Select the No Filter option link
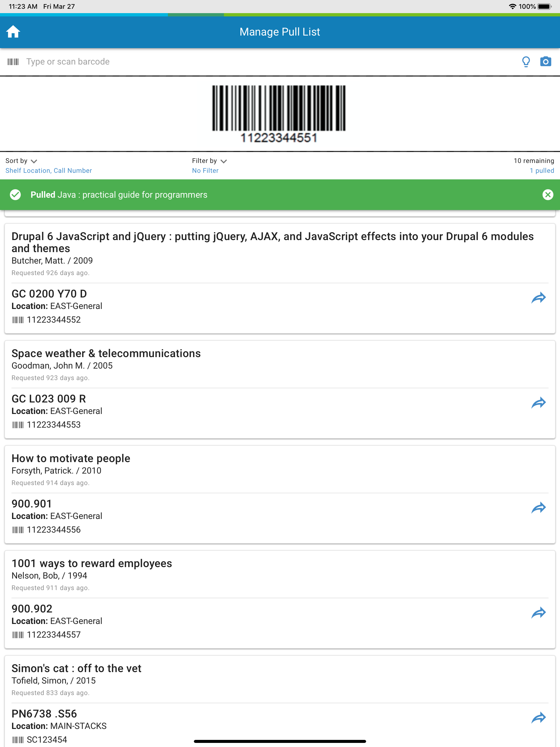The width and height of the screenshot is (560, 747). (x=205, y=171)
